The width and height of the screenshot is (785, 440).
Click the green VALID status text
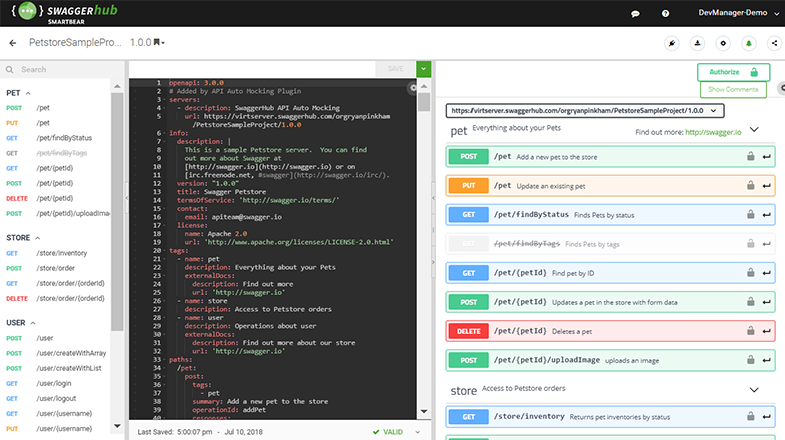[392, 432]
